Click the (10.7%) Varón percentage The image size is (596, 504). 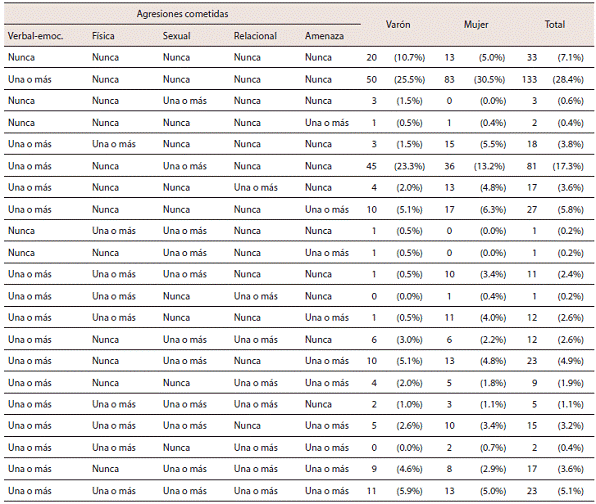point(409,57)
